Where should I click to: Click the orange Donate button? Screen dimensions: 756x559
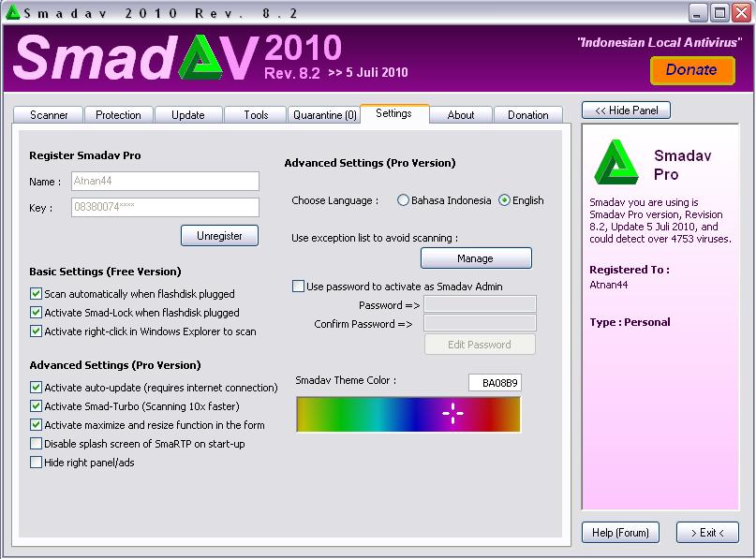(692, 70)
